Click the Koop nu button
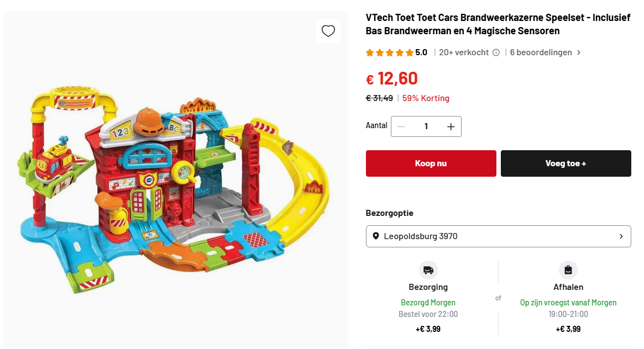 [x=431, y=163]
